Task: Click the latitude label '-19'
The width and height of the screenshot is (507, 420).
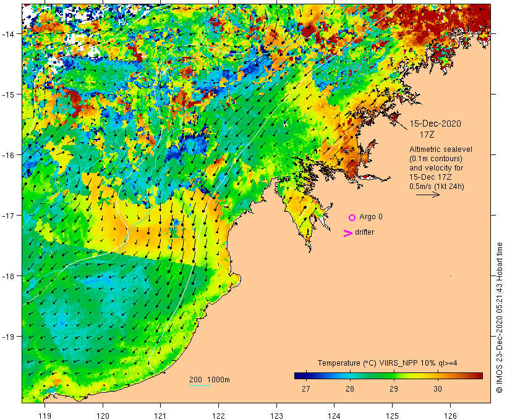Action: click(x=8, y=337)
